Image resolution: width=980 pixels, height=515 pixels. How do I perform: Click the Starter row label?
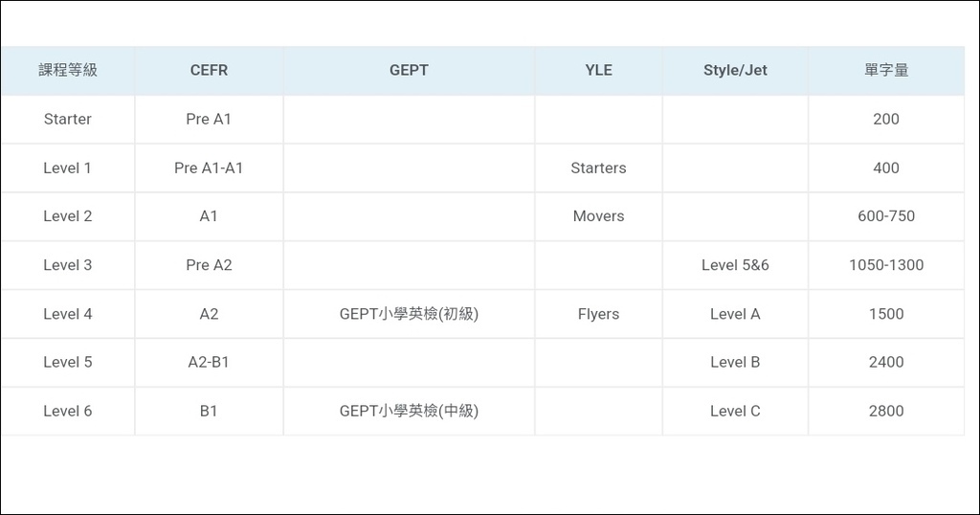[68, 119]
